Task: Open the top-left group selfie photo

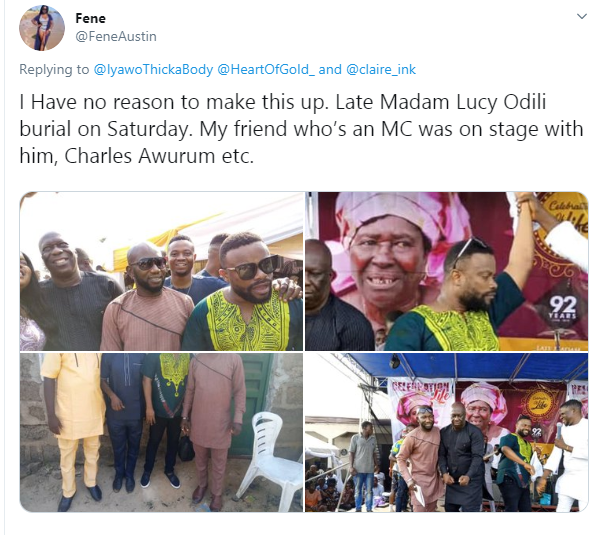Action: click(162, 271)
